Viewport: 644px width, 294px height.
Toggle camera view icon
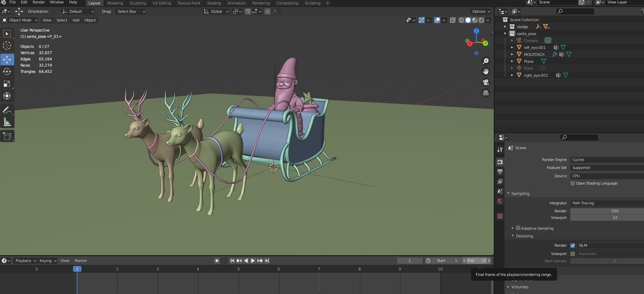pos(486,82)
